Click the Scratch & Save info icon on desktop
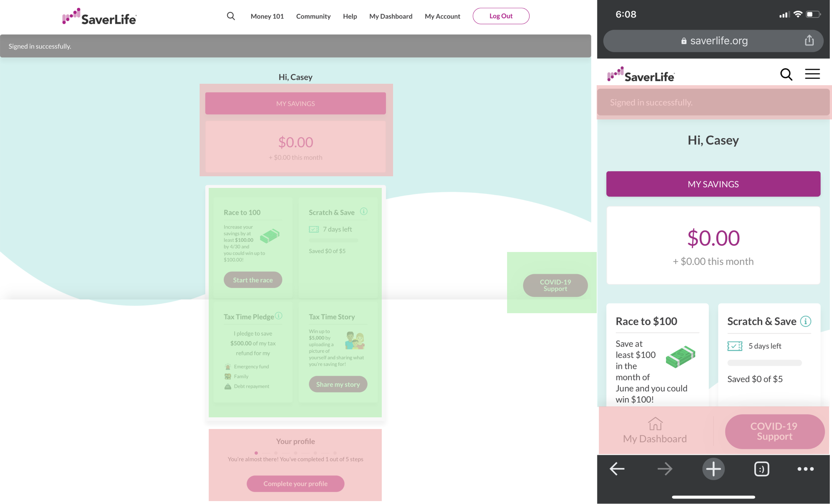Image resolution: width=832 pixels, height=504 pixels. 364,212
